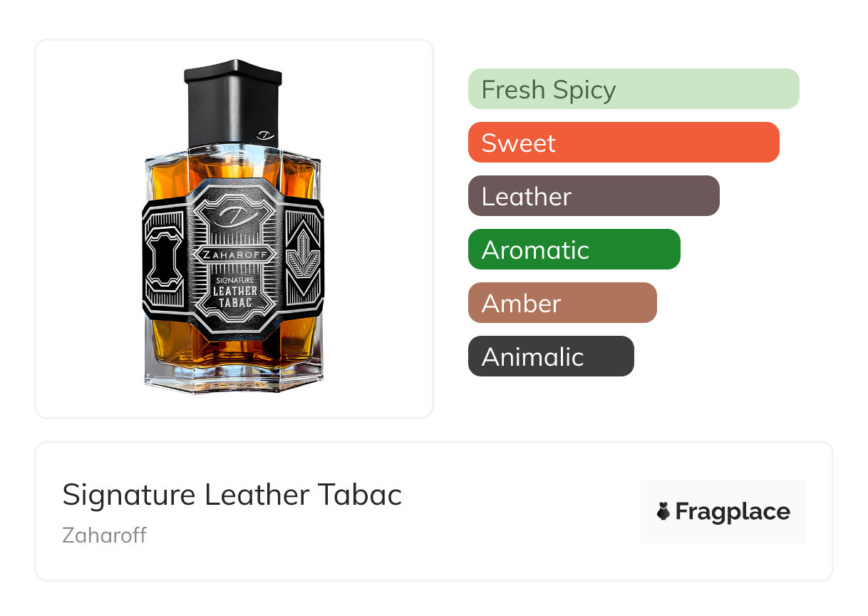Viewport: 868px width, 616px height.
Task: Click the black bottle cap
Action: [x=232, y=103]
